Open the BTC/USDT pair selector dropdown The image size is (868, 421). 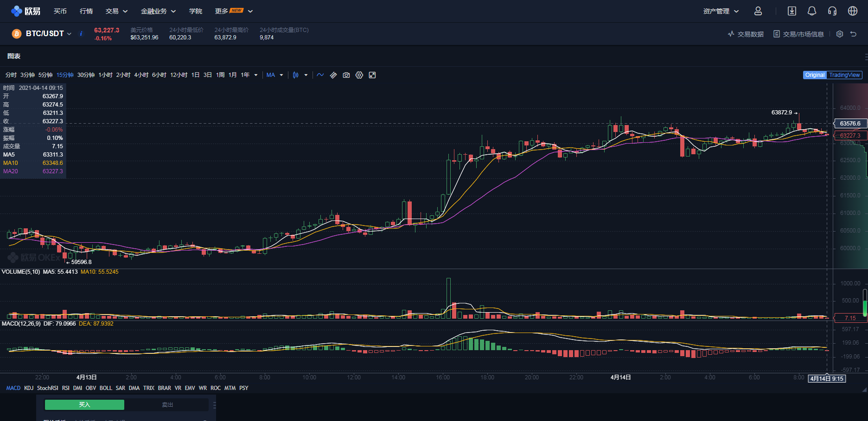[x=49, y=34]
